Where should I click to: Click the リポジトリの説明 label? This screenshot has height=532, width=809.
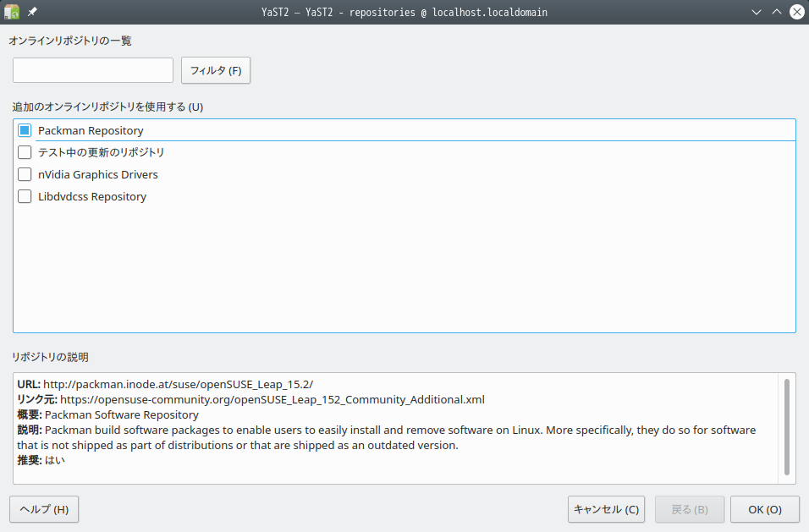[51, 357]
